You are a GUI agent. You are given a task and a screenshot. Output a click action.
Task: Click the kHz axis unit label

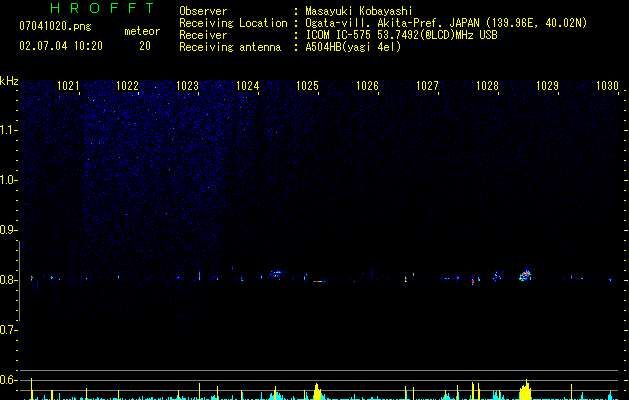click(x=9, y=81)
